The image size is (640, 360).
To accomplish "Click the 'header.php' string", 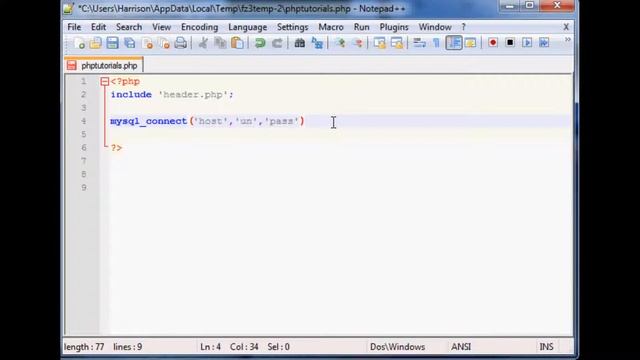I will tap(193, 95).
